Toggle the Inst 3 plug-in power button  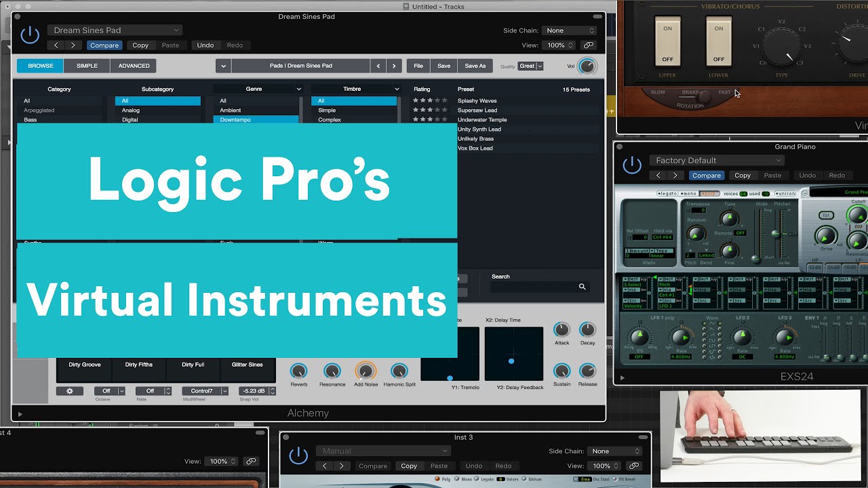[298, 455]
